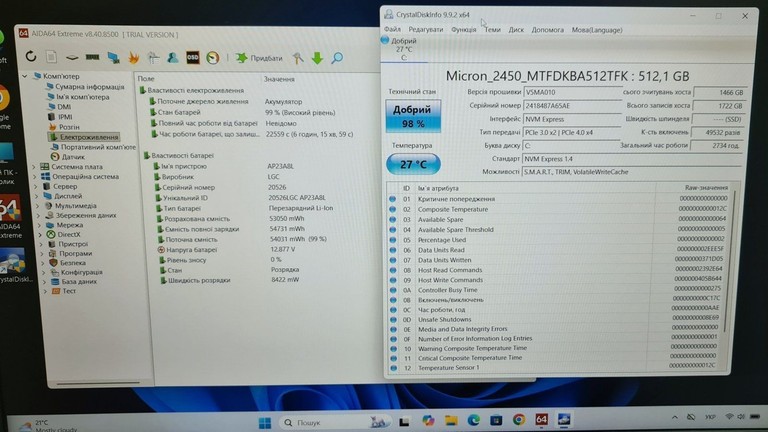Select the Електроживлення tree item
Image resolution: width=768 pixels, height=432 pixels.
[x=88, y=137]
